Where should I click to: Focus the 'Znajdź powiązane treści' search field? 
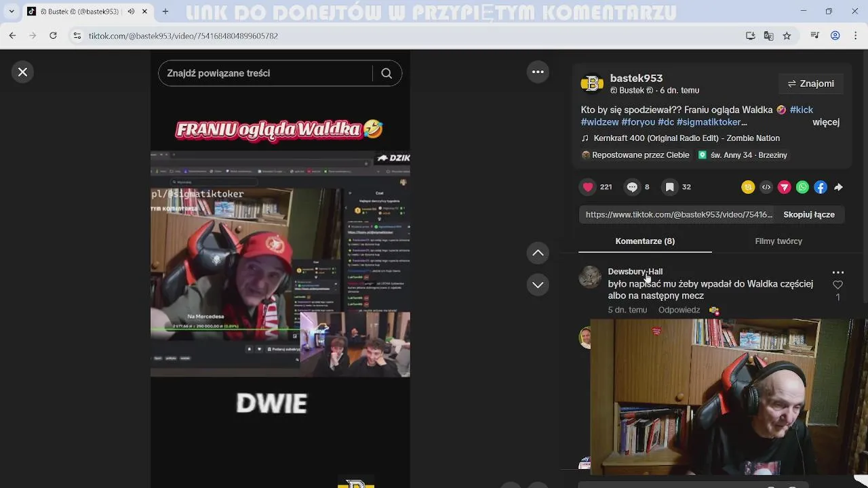266,73
